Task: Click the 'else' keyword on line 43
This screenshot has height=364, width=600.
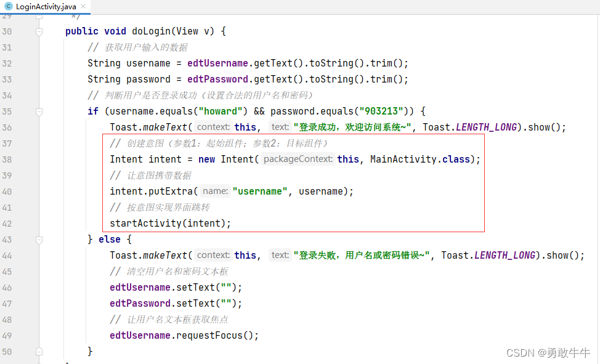Action: point(110,240)
